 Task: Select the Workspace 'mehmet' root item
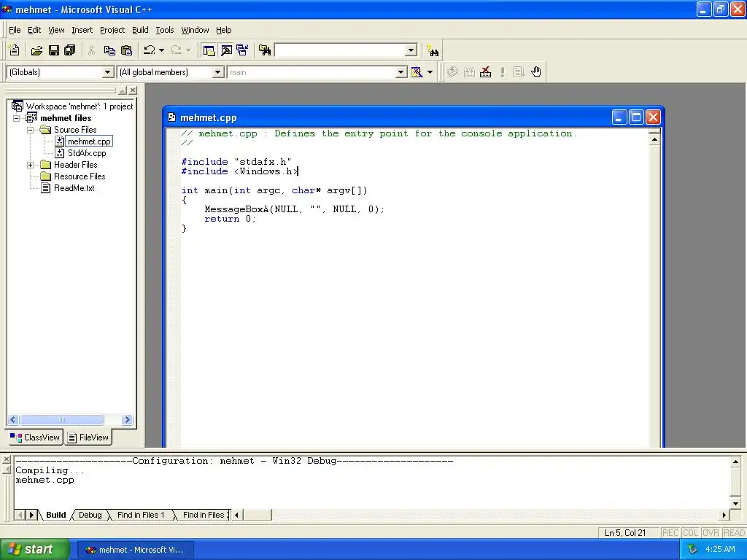(x=79, y=106)
